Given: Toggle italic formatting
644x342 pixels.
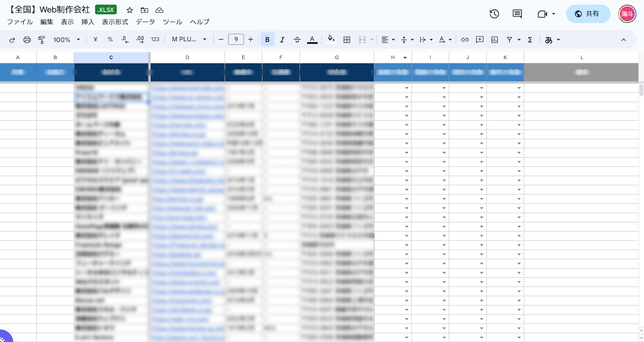Looking at the screenshot, I should (x=282, y=40).
